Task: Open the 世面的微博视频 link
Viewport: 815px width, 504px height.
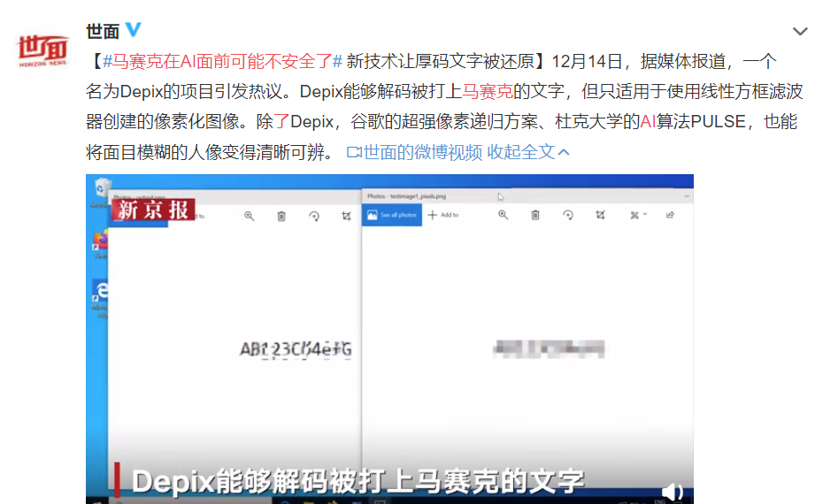Action: coord(415,152)
